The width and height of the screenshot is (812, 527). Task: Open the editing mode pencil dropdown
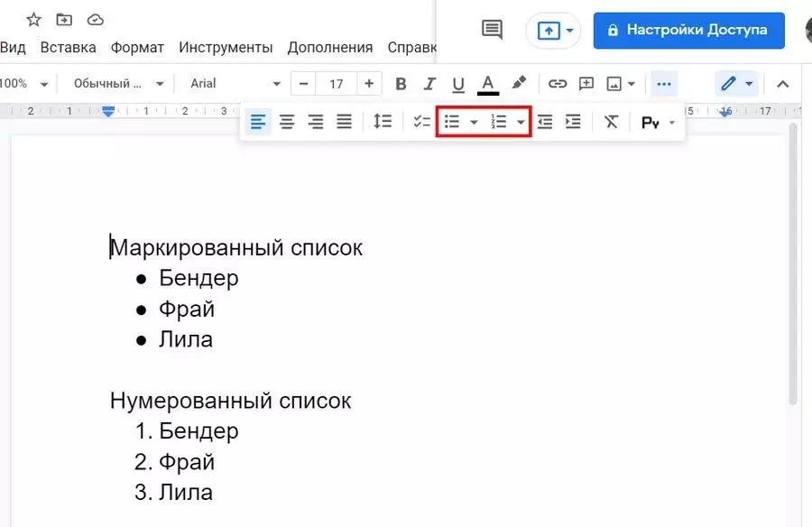click(749, 83)
